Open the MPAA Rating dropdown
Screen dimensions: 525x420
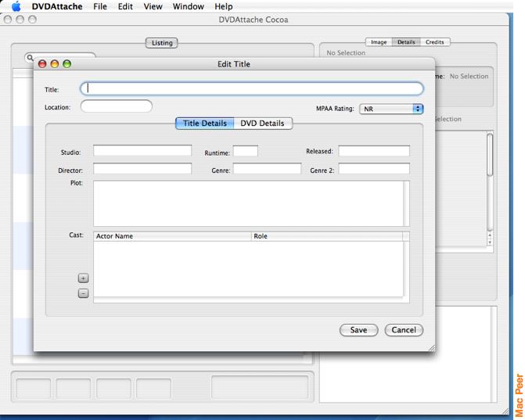click(391, 109)
